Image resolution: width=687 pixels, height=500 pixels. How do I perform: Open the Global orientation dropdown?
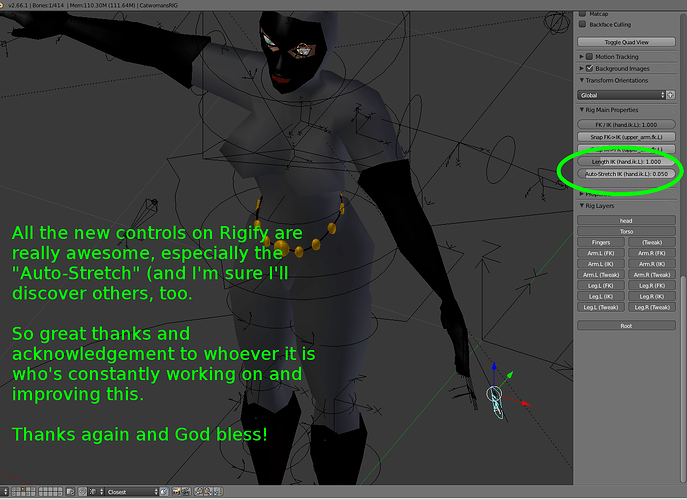click(x=621, y=95)
